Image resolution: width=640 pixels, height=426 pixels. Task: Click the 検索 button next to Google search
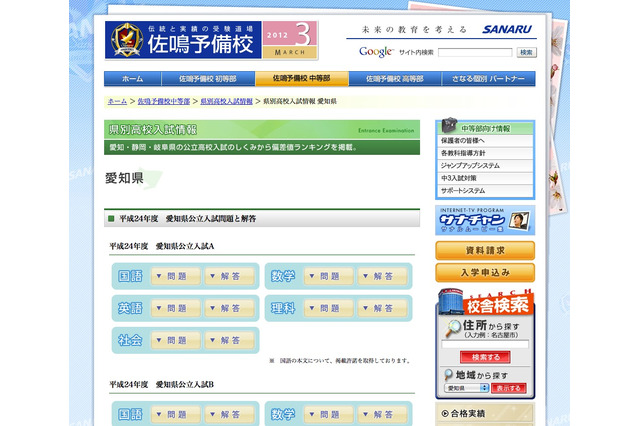(527, 52)
